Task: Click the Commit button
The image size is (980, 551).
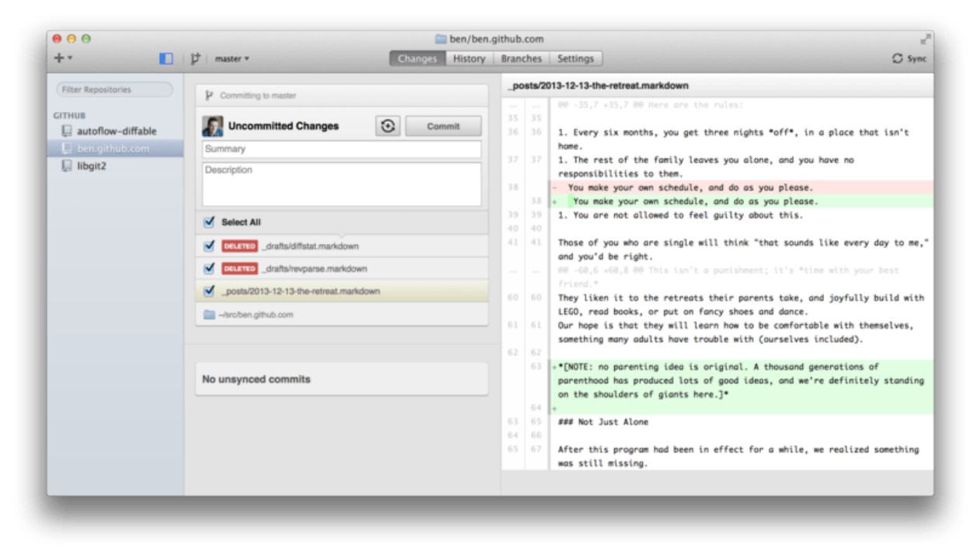Action: point(443,126)
